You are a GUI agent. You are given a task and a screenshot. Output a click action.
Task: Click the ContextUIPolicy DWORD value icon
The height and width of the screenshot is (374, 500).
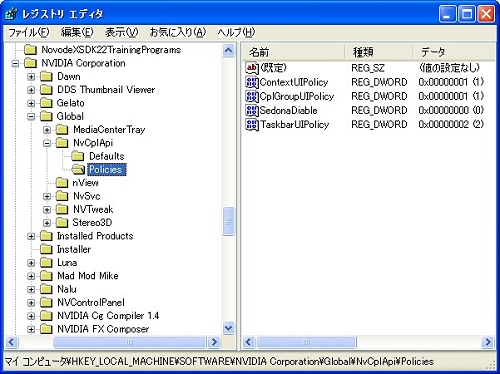coord(252,82)
